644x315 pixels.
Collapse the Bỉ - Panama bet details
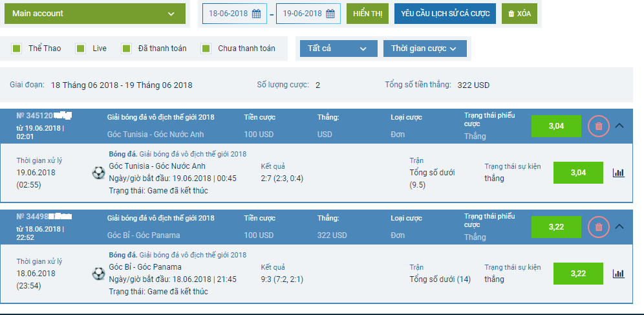[x=619, y=226]
